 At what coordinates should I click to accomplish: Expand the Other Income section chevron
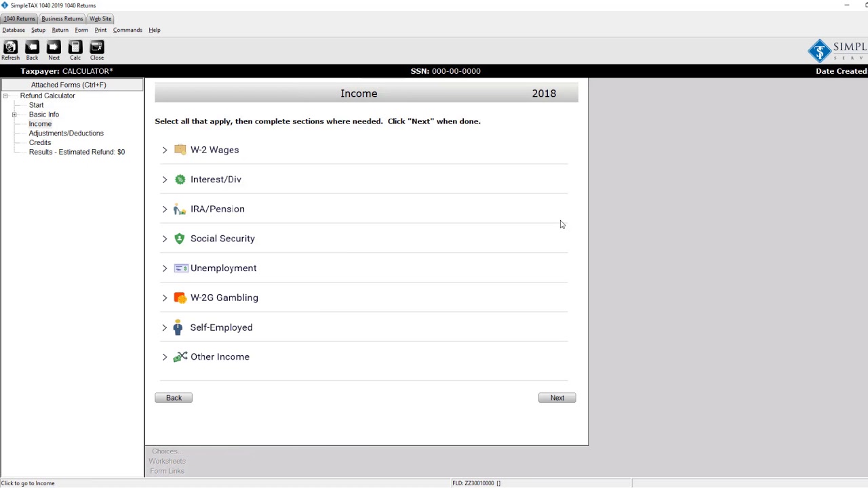tap(164, 357)
